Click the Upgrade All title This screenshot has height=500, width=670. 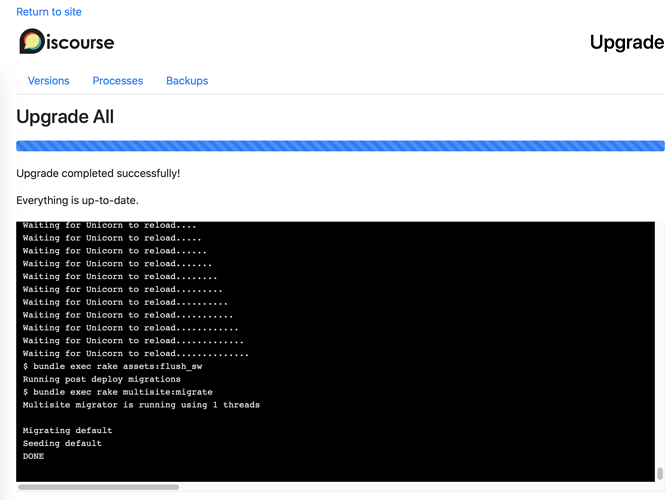[x=65, y=117]
